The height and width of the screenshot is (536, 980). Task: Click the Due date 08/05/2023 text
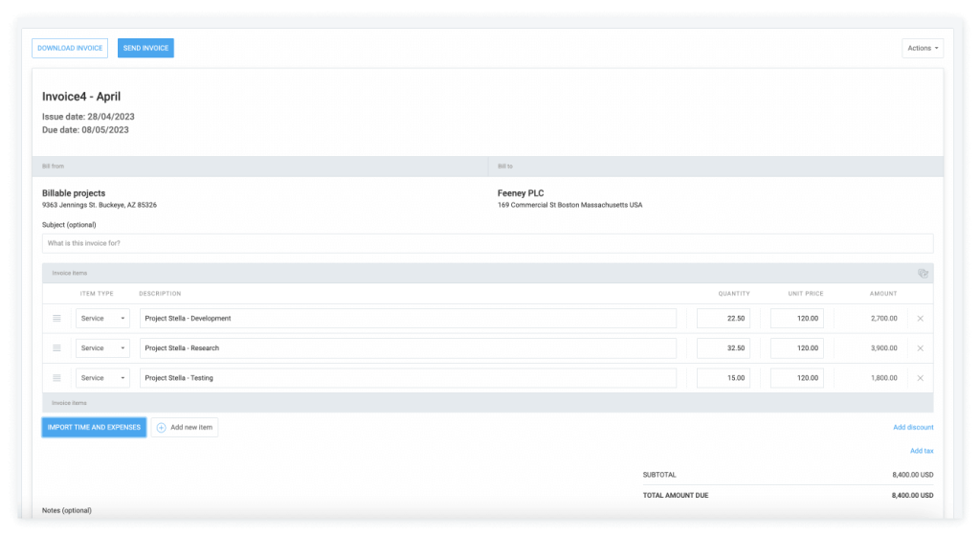click(x=85, y=130)
